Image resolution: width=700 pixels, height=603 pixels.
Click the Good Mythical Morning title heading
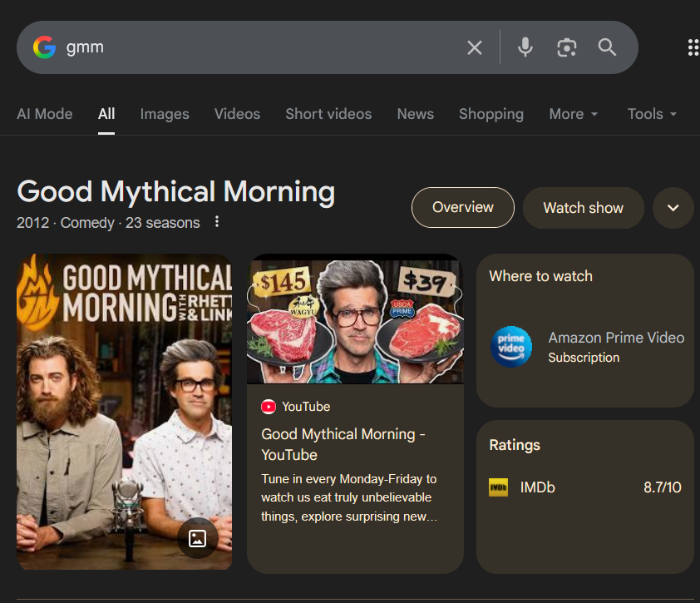click(x=176, y=191)
